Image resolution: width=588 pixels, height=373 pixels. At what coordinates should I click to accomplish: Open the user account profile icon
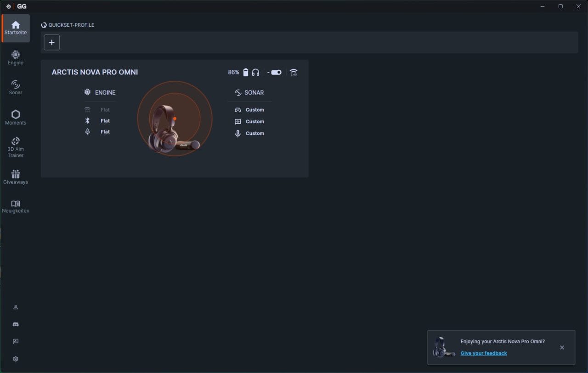click(x=16, y=307)
